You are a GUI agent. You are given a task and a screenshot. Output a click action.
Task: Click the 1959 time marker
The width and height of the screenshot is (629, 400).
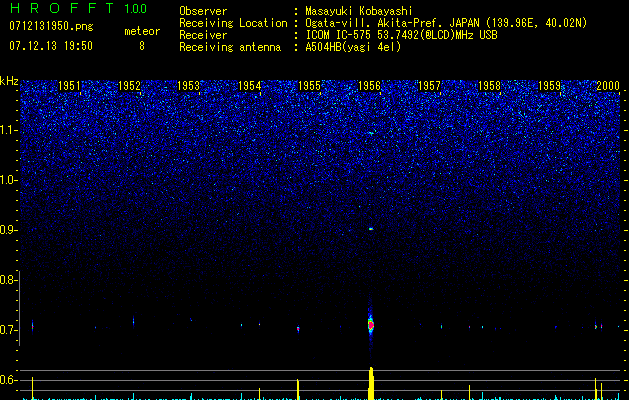[x=549, y=86]
